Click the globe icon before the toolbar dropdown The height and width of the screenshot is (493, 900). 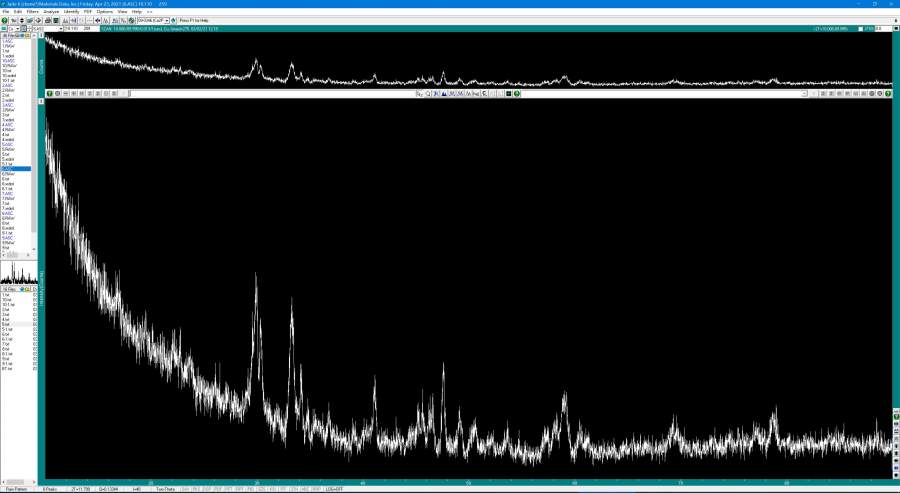click(x=131, y=21)
